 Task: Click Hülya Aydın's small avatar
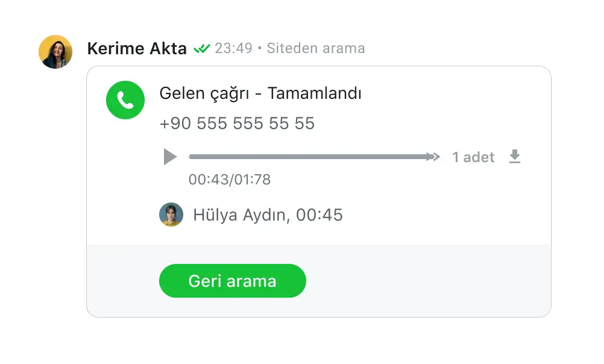click(171, 215)
